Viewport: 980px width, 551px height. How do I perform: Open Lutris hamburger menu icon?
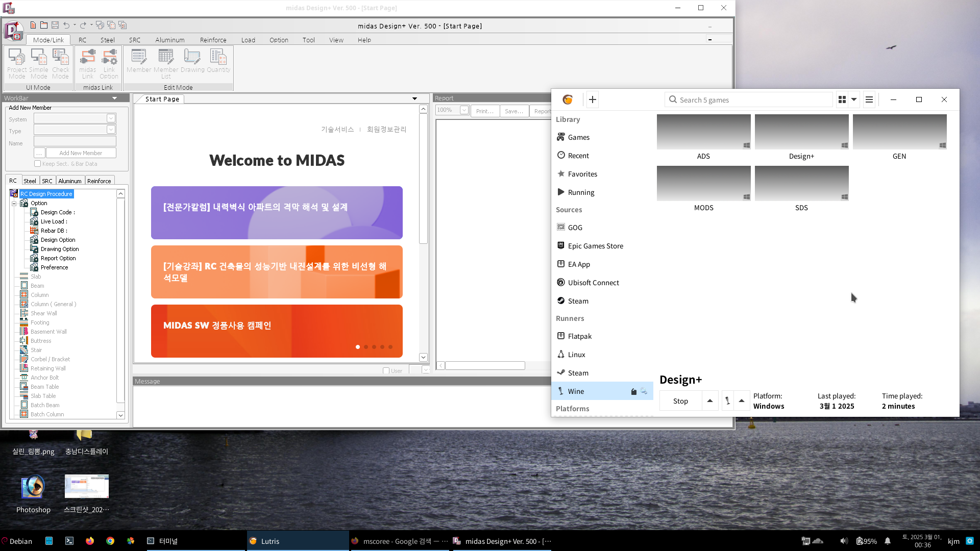[869, 100]
